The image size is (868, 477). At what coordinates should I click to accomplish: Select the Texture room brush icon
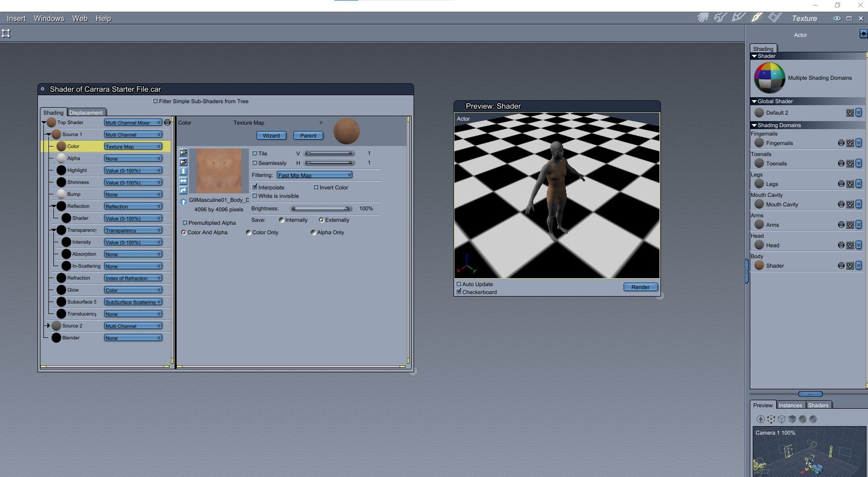tap(756, 18)
